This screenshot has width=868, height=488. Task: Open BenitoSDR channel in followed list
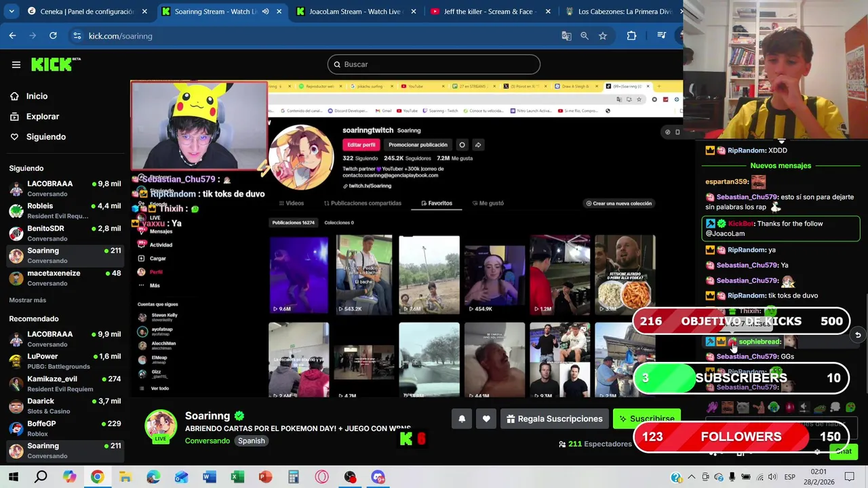pos(64,233)
